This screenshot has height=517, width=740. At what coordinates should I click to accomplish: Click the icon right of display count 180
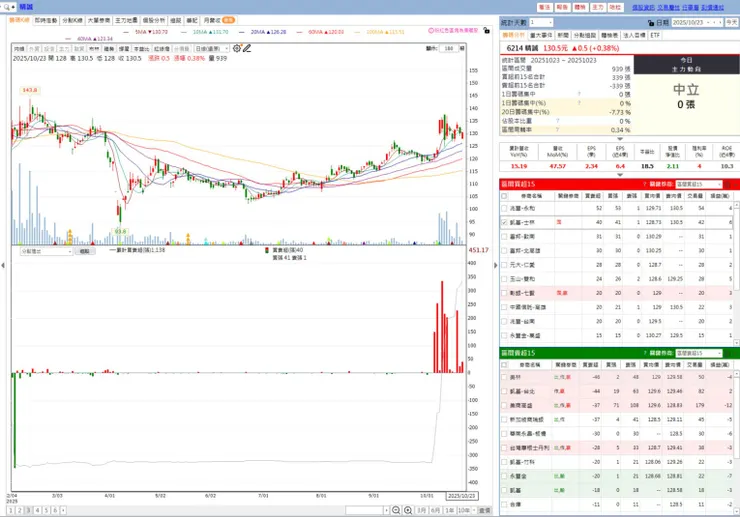[x=462, y=48]
